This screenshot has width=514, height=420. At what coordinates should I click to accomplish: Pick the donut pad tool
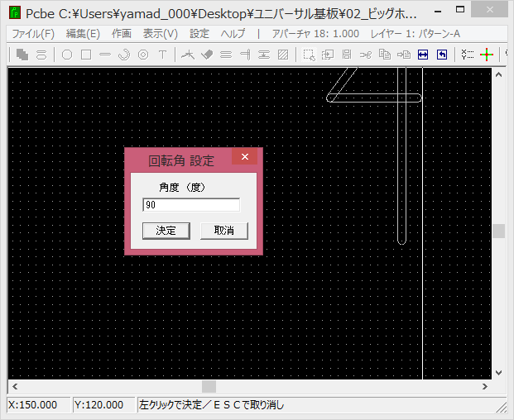[142, 55]
